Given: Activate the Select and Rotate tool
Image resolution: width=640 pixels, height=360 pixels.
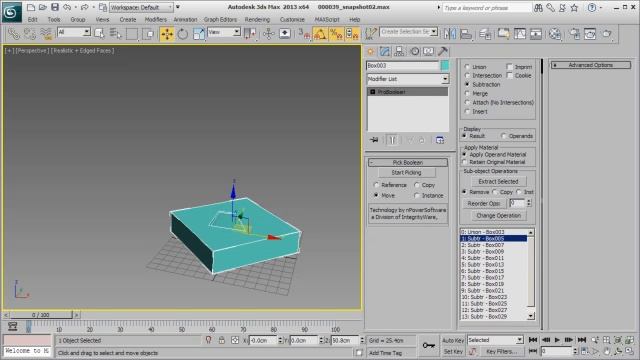Looking at the screenshot, I should pyautogui.click(x=182, y=34).
